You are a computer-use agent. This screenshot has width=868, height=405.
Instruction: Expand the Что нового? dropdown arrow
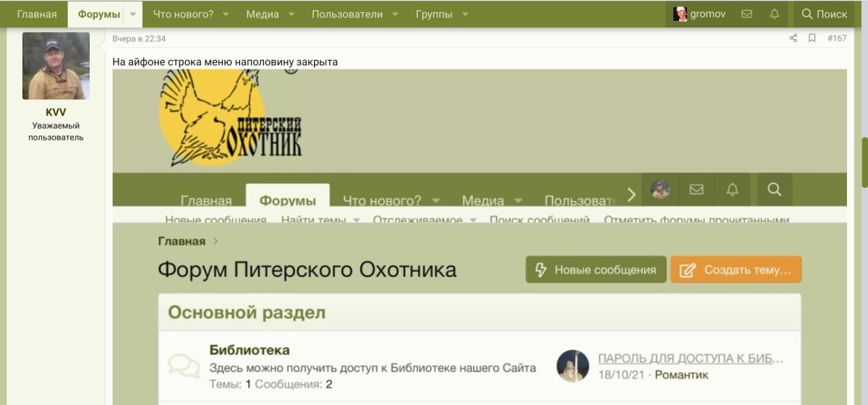pos(225,14)
